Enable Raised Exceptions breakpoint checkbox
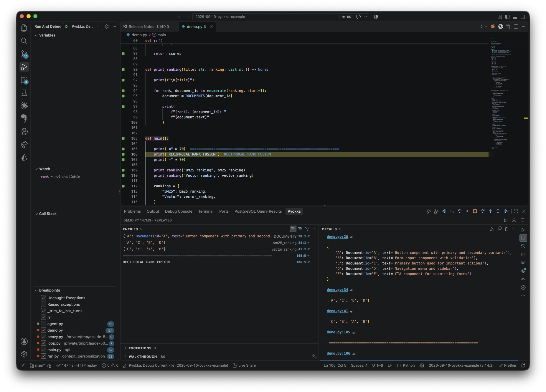546x392 pixels. pyautogui.click(x=44, y=304)
